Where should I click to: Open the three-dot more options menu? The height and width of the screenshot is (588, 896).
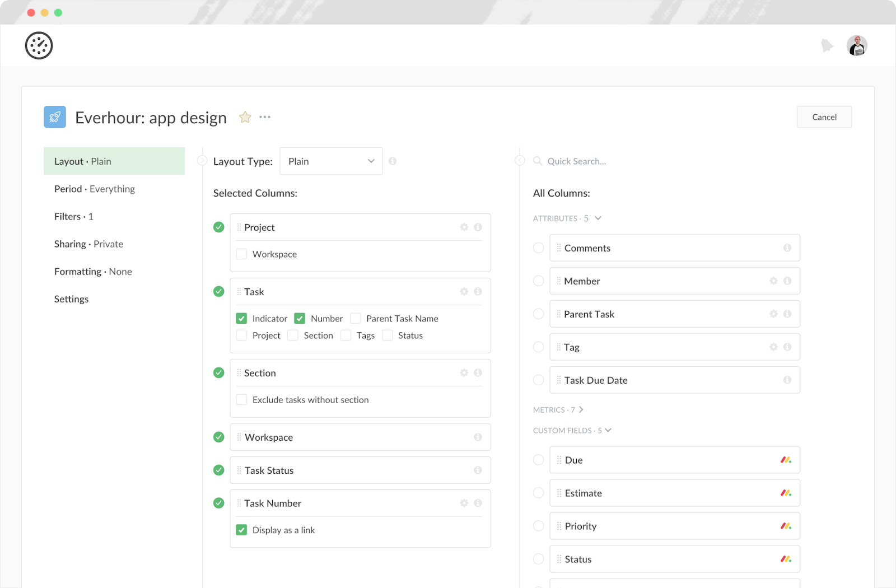265,117
